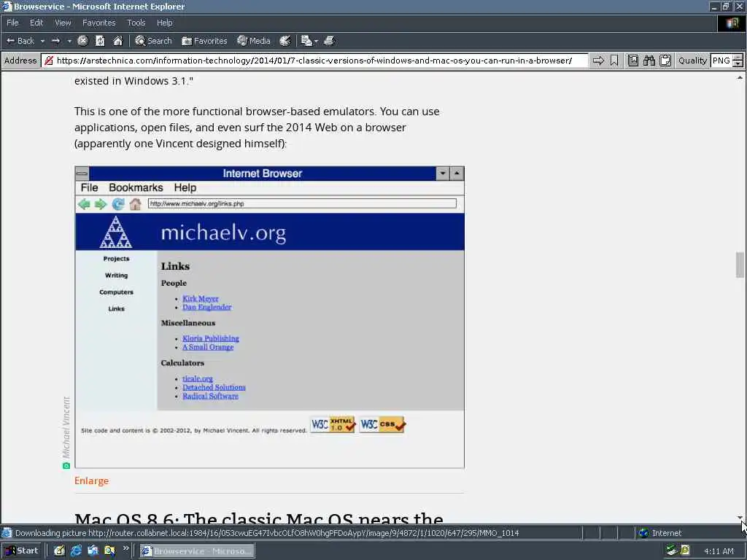Click the Browservice taskbar button
The image size is (747, 560).
pyautogui.click(x=197, y=551)
